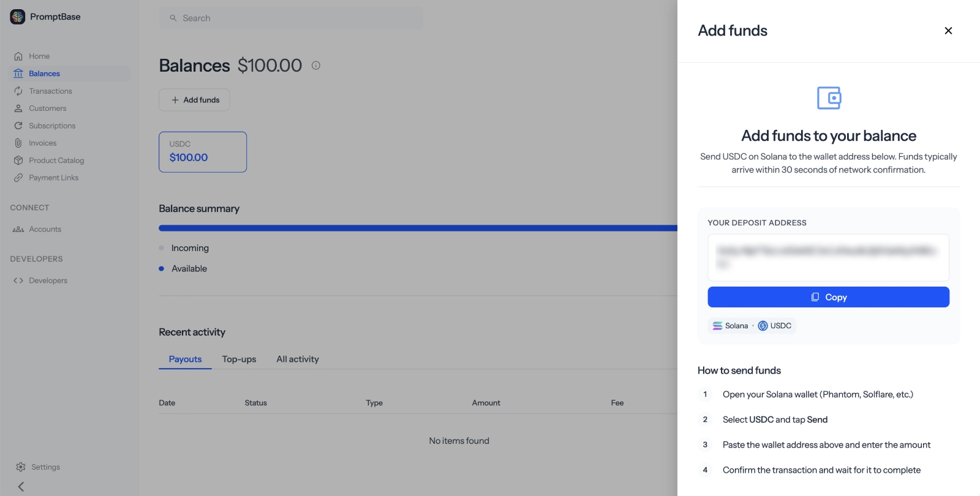Click the USDC coin logo icon
Screen dimensions: 980x496
[763, 326]
